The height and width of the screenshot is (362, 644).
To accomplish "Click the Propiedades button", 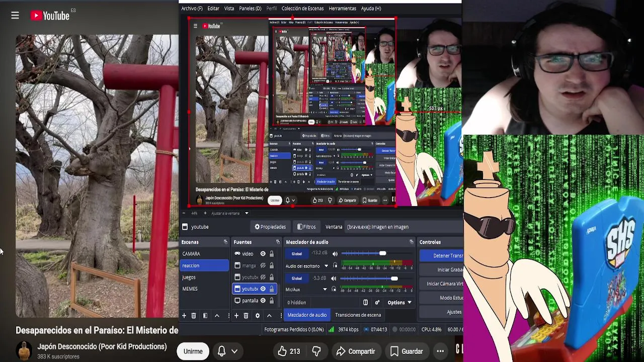I will coord(270,227).
